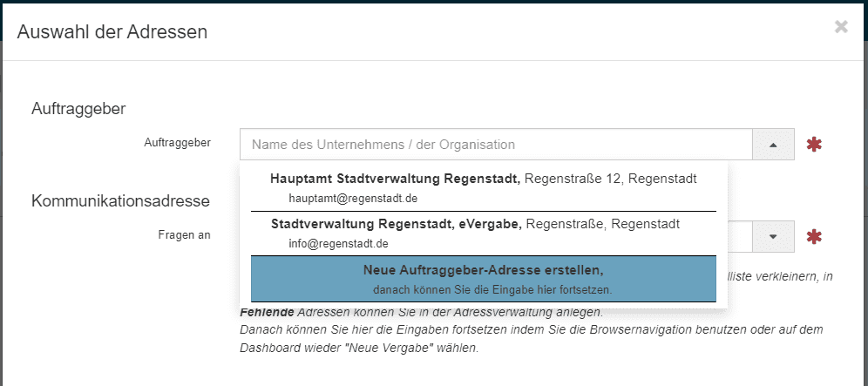Image resolution: width=868 pixels, height=386 pixels.
Task: Expand the Fragen an dropdown arrow
Action: click(x=773, y=236)
